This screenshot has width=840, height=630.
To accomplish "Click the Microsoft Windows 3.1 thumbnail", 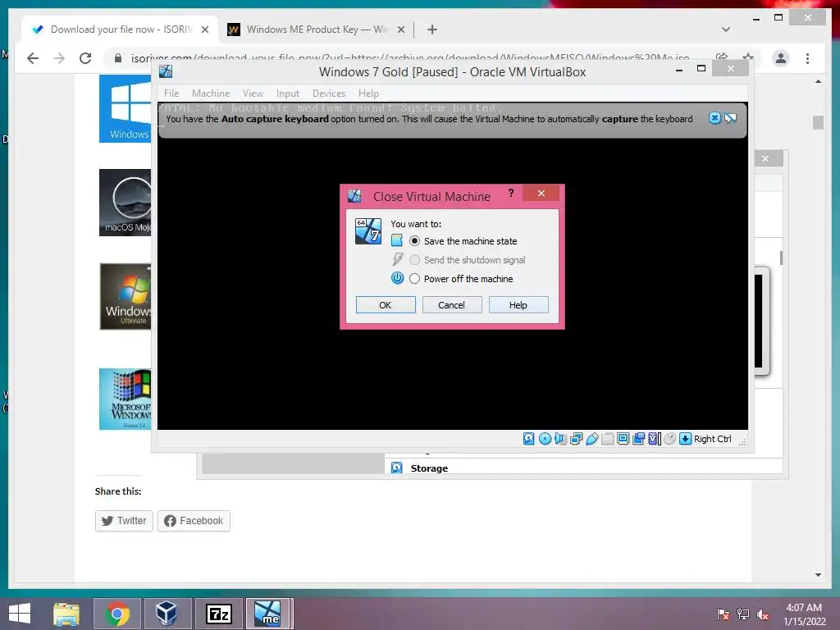I will coord(125,399).
